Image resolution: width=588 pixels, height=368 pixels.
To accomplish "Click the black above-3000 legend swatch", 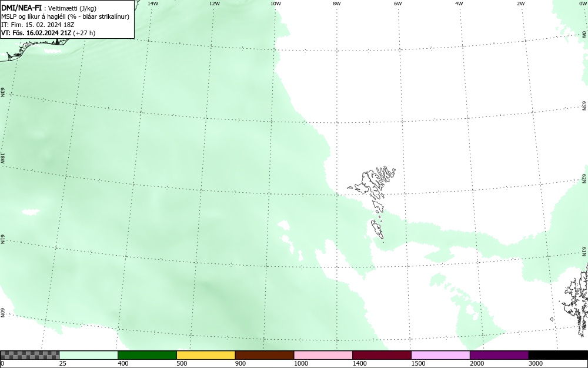I will (x=558, y=355).
